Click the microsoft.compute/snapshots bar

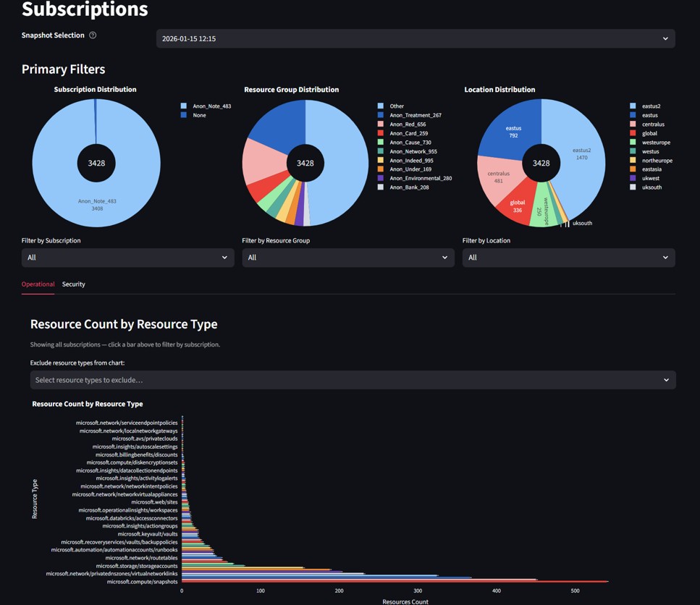coord(395,581)
